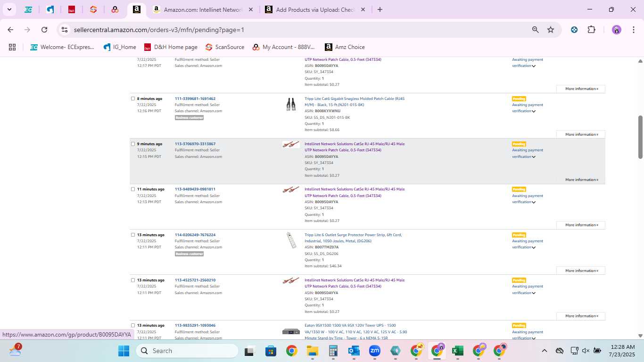Select checkbox for order 111-3399681-1691462

coord(133,99)
